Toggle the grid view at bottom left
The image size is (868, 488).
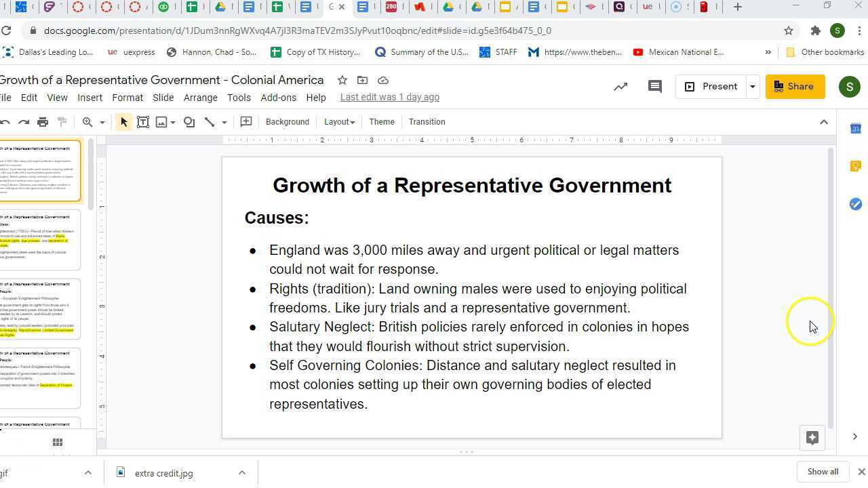[57, 442]
